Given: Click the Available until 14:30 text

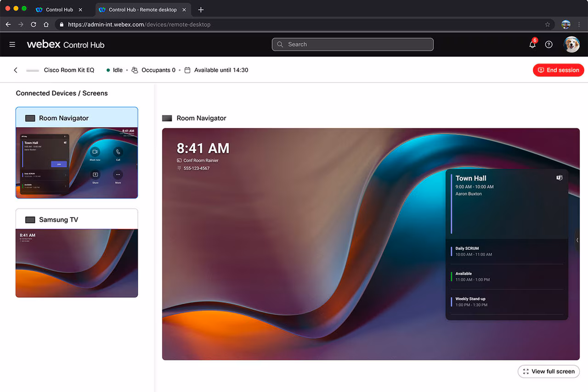Looking at the screenshot, I should (221, 70).
